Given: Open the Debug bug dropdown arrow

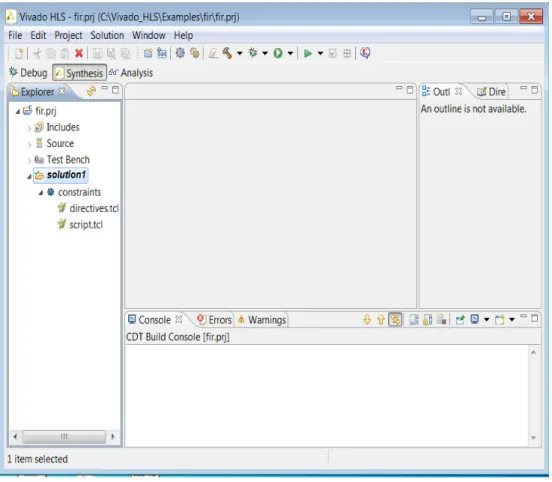Looking at the screenshot, I should (265, 54).
